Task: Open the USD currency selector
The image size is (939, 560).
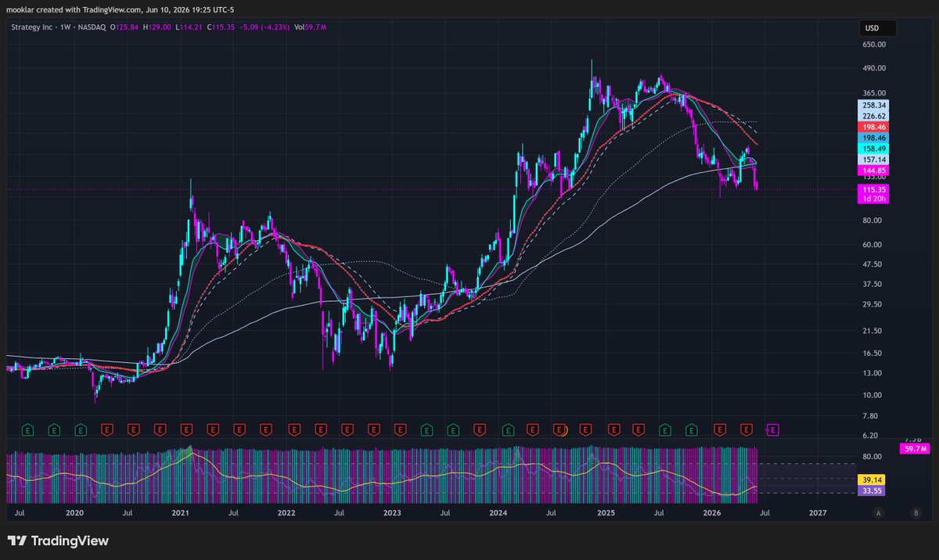Action: pos(877,27)
